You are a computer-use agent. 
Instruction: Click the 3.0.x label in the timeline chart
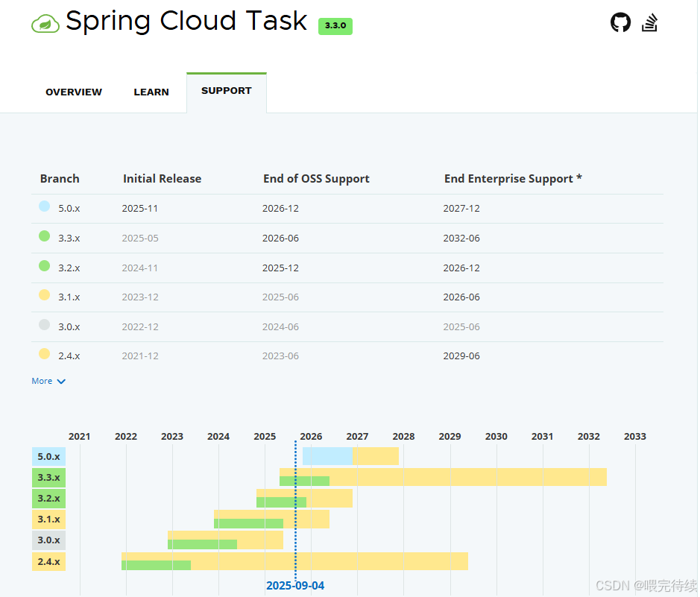[48, 540]
